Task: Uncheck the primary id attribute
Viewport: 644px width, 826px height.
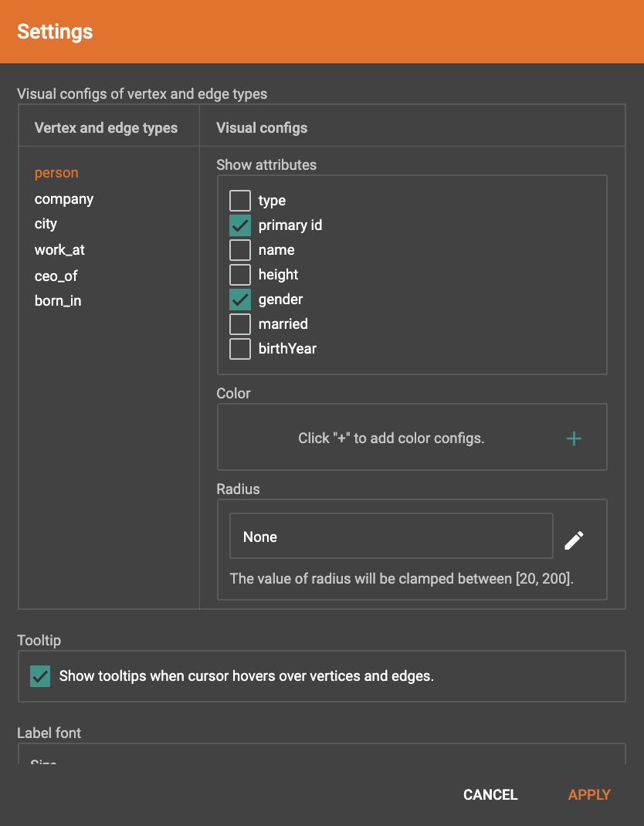Action: [240, 225]
